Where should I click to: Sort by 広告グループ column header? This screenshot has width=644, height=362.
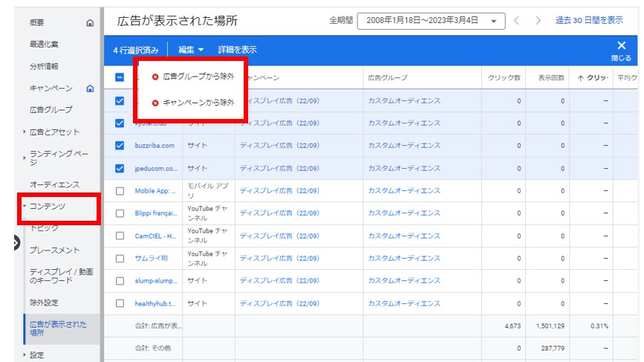(388, 77)
